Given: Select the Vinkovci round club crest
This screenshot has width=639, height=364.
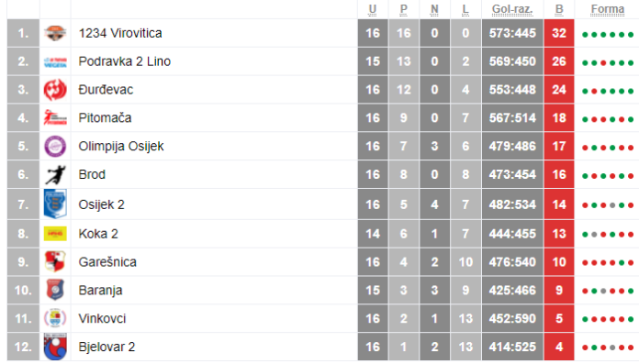Looking at the screenshot, I should (55, 318).
